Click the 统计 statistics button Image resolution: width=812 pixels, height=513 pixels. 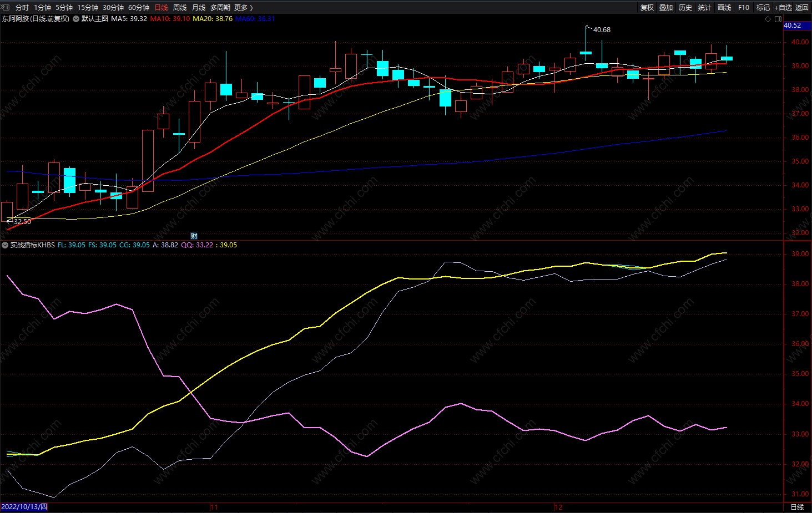click(705, 8)
